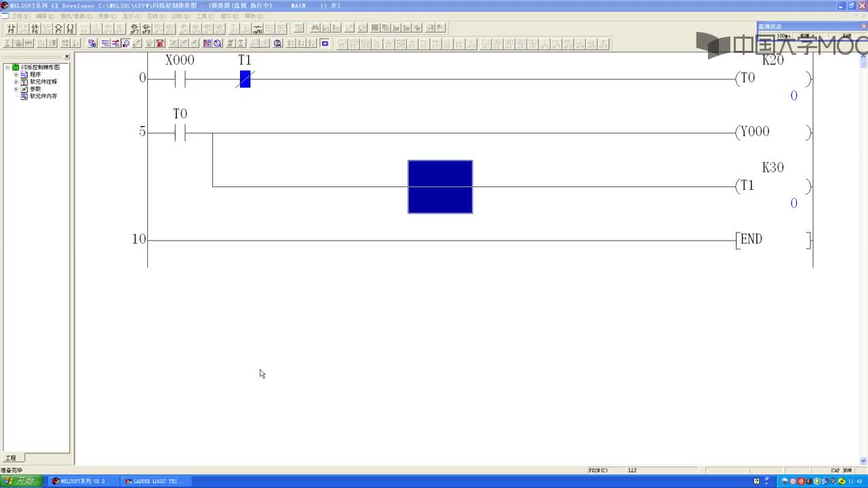Open the 工具 menu
This screenshot has height=488, width=868.
[205, 16]
